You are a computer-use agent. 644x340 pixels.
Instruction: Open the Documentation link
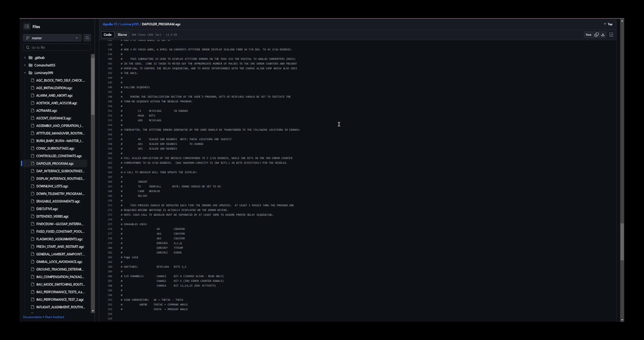pyautogui.click(x=33, y=317)
